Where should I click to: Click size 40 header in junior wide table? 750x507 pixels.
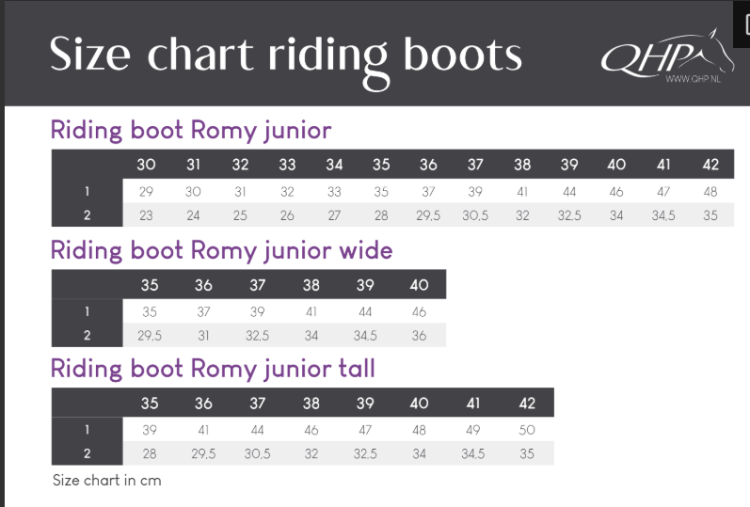(419, 285)
